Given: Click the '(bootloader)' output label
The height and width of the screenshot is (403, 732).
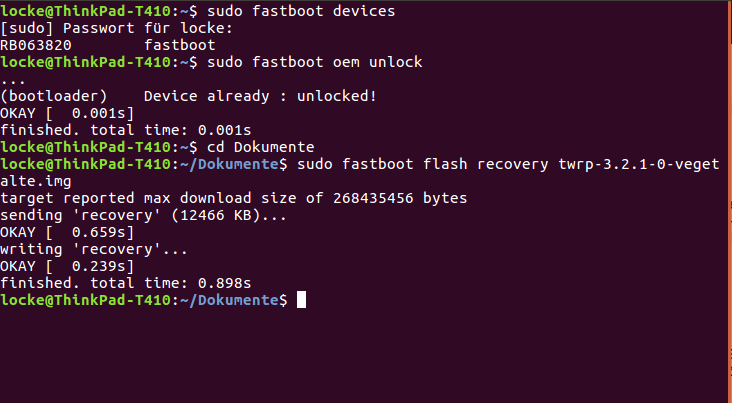Looking at the screenshot, I should click(54, 96).
